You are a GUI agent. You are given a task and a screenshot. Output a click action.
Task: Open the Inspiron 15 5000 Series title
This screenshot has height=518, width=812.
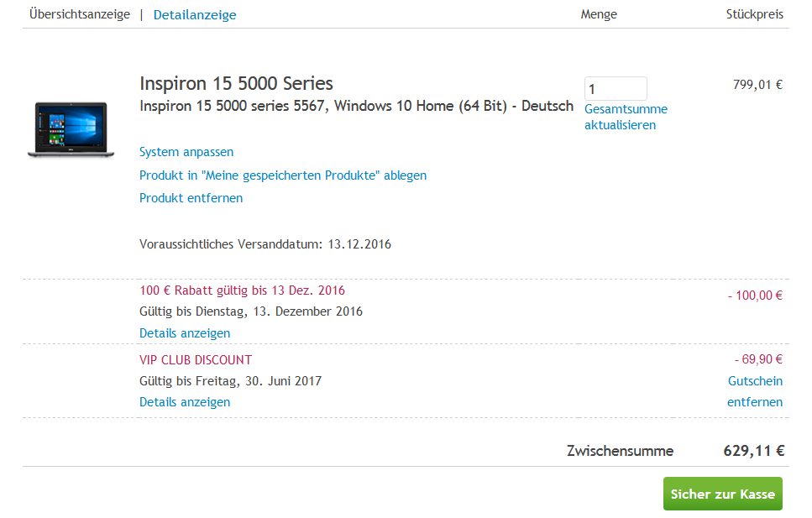(x=236, y=83)
